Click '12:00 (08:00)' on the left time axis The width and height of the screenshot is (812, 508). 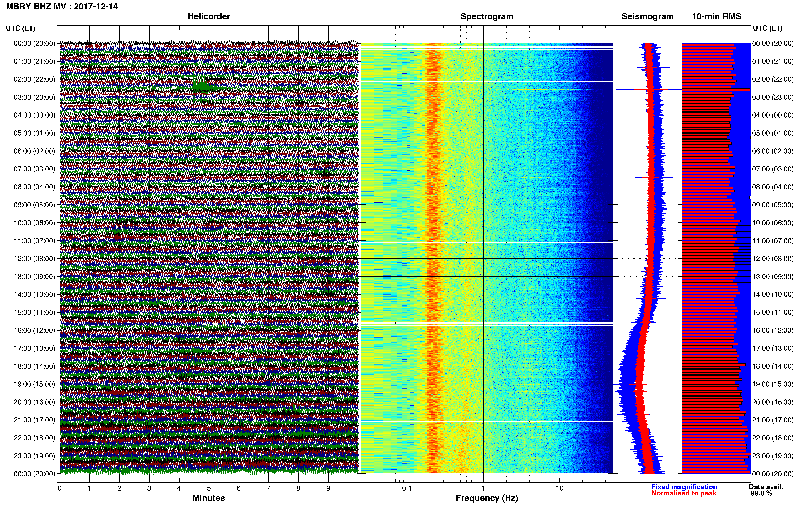click(x=34, y=259)
